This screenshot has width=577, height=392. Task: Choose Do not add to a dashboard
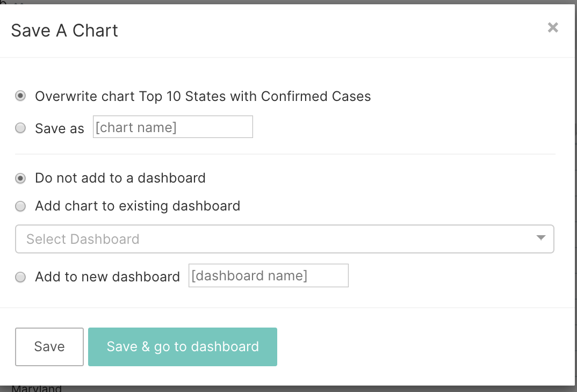tap(20, 178)
